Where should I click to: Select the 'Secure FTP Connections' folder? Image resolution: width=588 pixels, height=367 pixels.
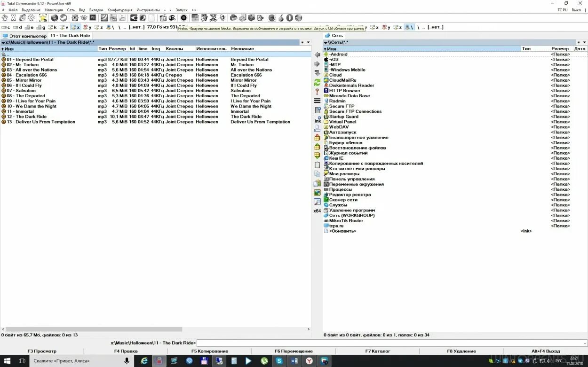click(355, 111)
